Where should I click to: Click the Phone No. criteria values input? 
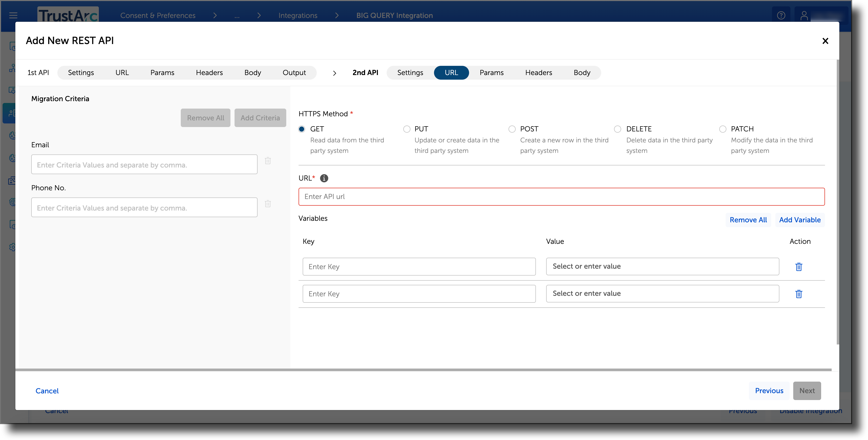[144, 208]
